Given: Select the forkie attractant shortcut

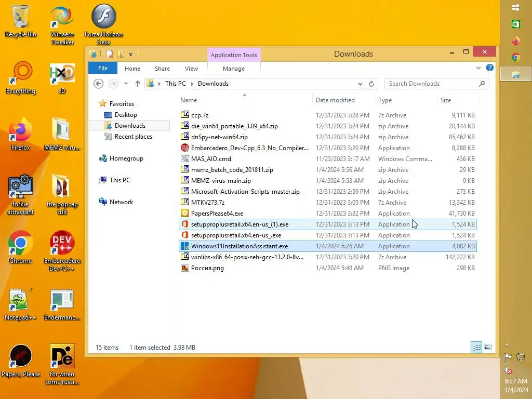Looking at the screenshot, I should (x=20, y=194).
